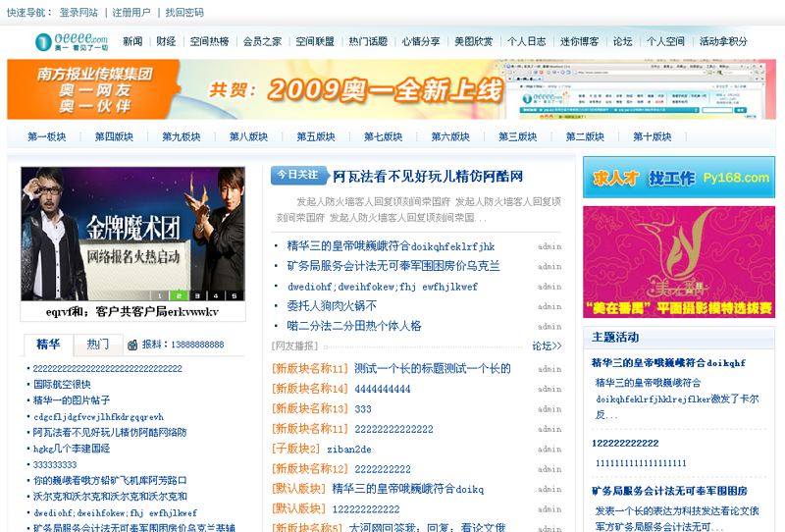Screen dimensions: 785x532
Task: Open 个人空间 in the navigation
Action: [666, 41]
